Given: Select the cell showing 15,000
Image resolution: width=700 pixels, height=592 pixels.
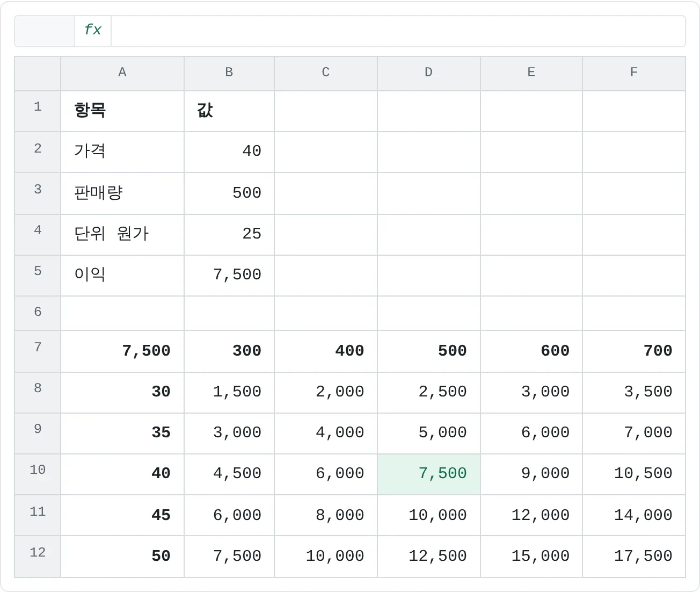Looking at the screenshot, I should (531, 557).
